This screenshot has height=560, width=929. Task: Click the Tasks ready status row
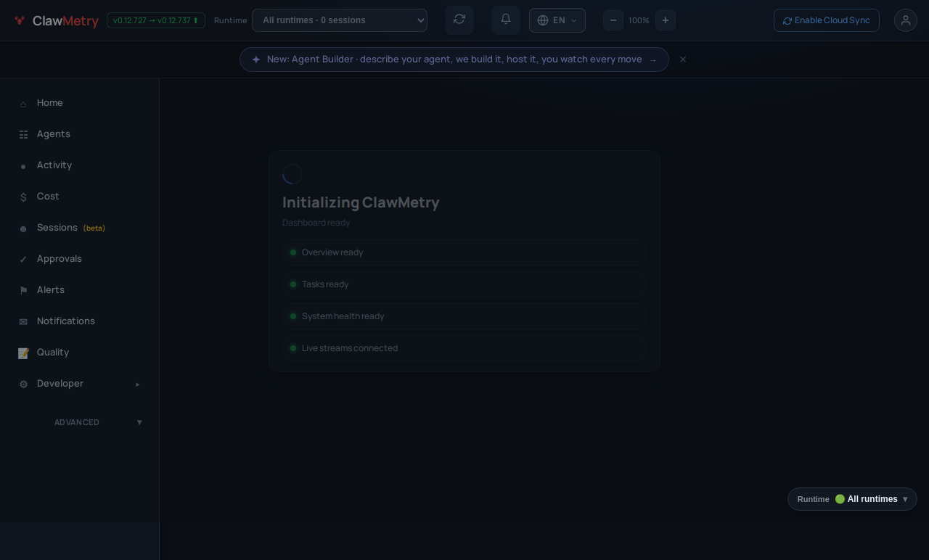464,284
